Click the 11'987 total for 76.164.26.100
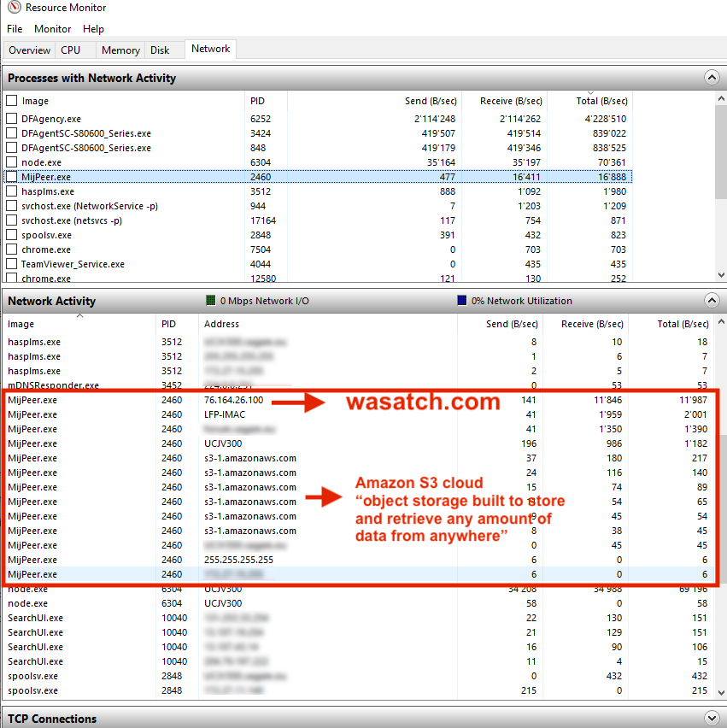 pos(693,400)
